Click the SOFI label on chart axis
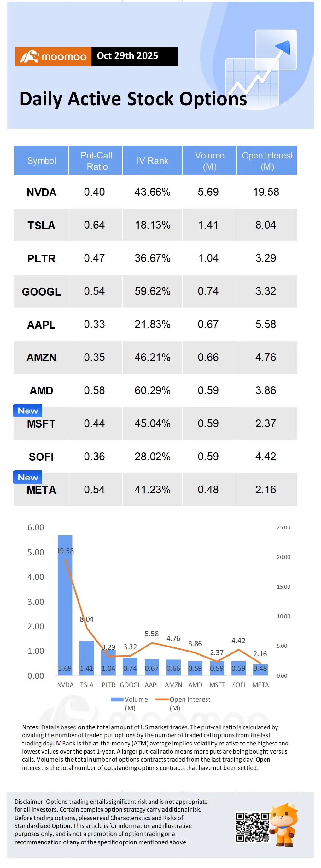Viewport: 321px width, 868px height. [239, 685]
